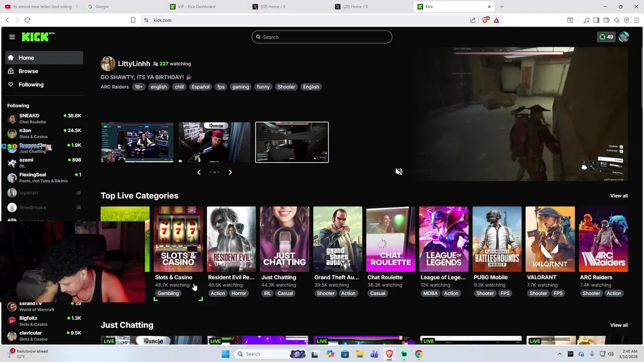Open SNEAKO in the Following list
This screenshot has height=362, width=644.
pos(44,119)
